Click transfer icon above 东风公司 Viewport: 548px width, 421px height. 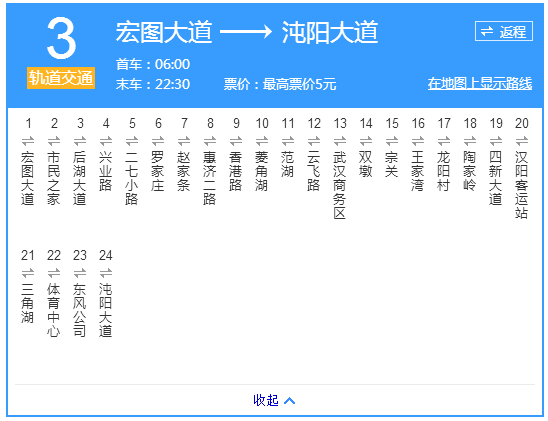point(80,273)
